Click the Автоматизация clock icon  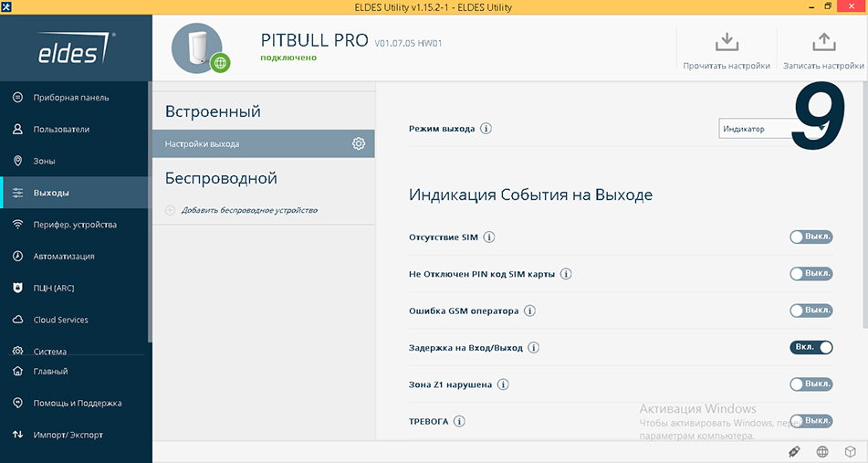[17, 256]
